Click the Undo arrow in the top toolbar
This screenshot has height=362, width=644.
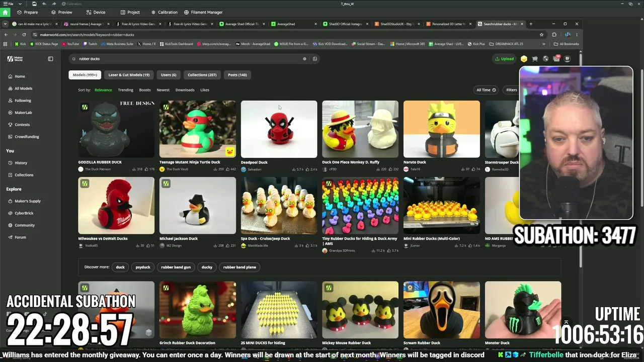44,4
